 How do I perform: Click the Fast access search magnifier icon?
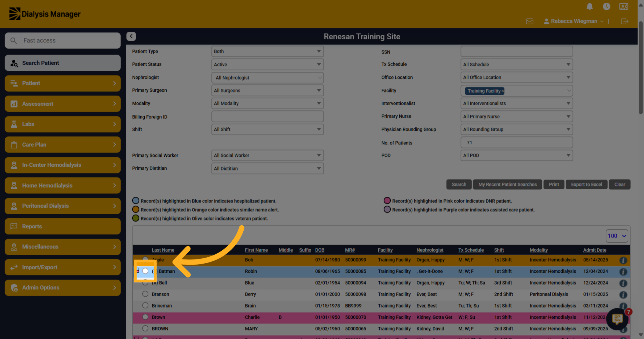click(13, 41)
